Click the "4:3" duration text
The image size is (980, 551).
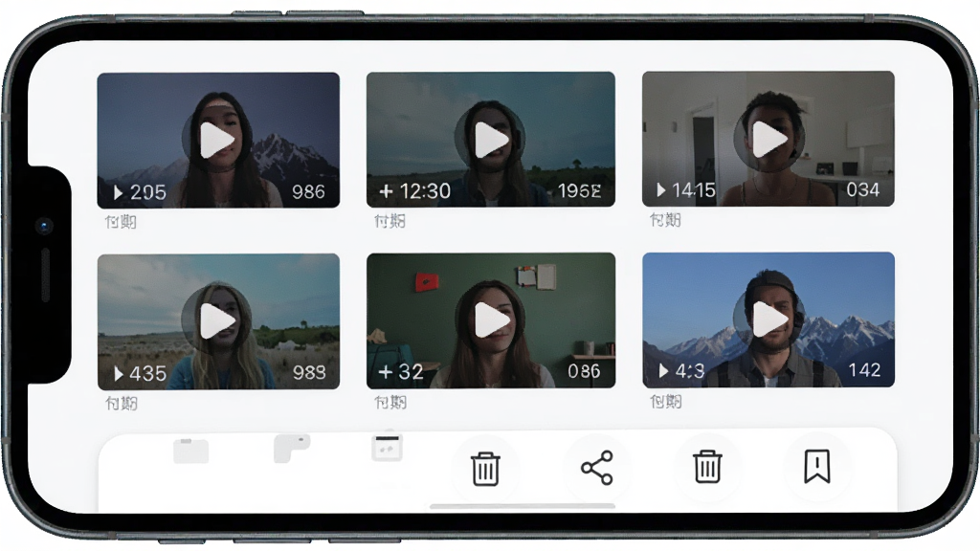pos(690,371)
